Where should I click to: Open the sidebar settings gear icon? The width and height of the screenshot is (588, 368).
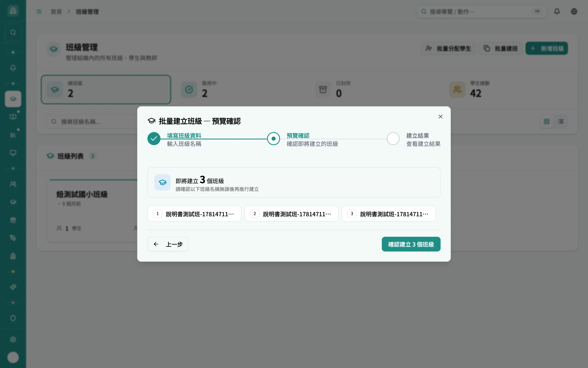pyautogui.click(x=13, y=339)
